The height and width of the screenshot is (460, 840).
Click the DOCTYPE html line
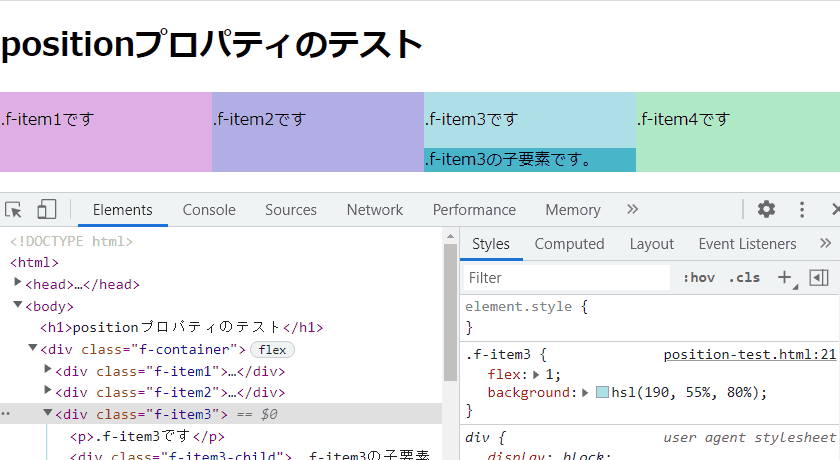[x=71, y=242]
